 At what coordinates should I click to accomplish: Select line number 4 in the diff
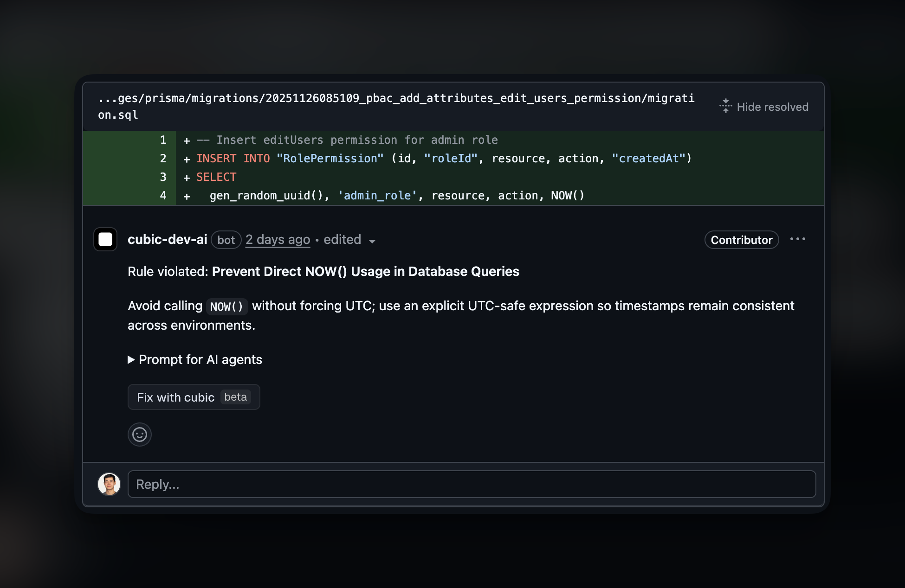pyautogui.click(x=163, y=195)
